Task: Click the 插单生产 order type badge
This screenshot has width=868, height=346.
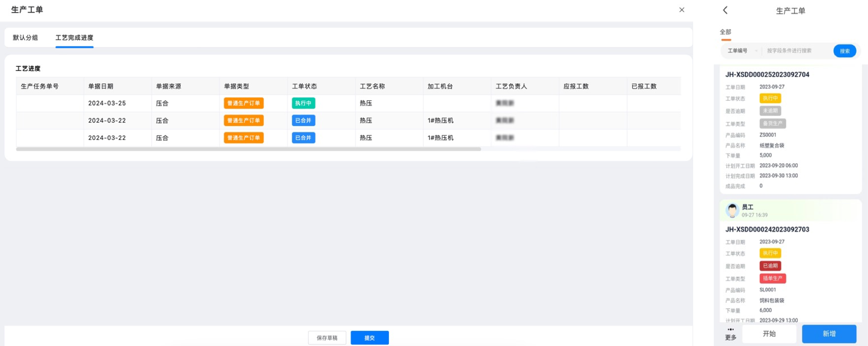Action: (x=772, y=279)
